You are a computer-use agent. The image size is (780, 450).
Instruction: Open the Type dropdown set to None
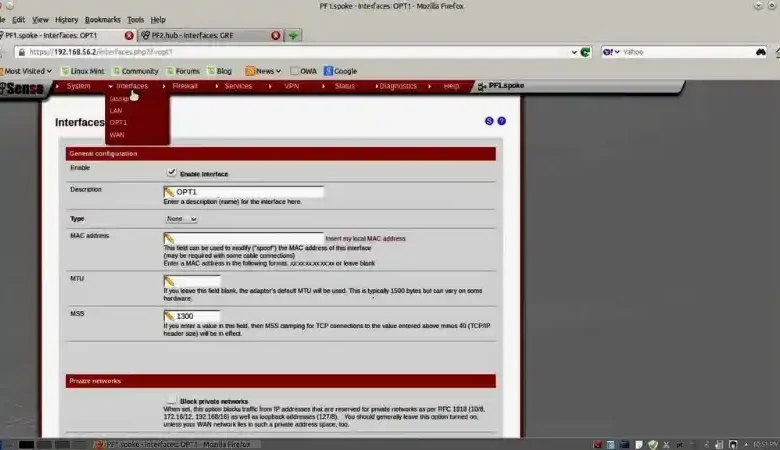point(181,219)
